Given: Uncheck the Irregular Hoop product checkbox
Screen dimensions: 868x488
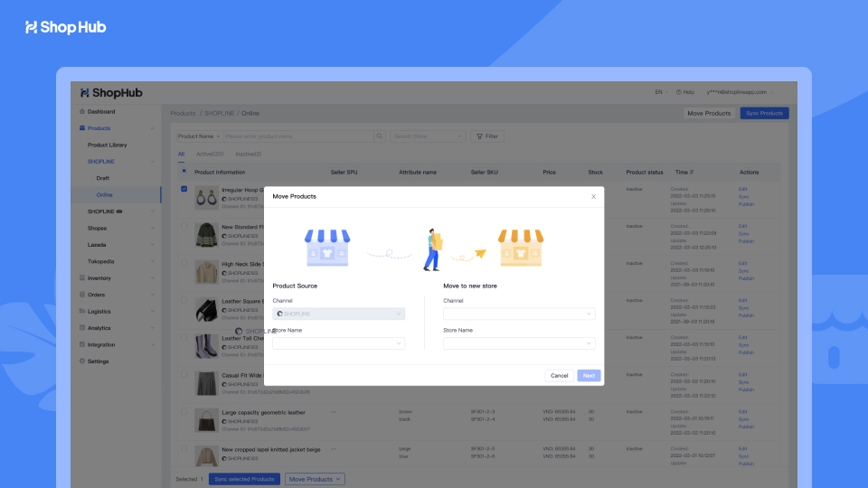Looking at the screenshot, I should tap(184, 190).
